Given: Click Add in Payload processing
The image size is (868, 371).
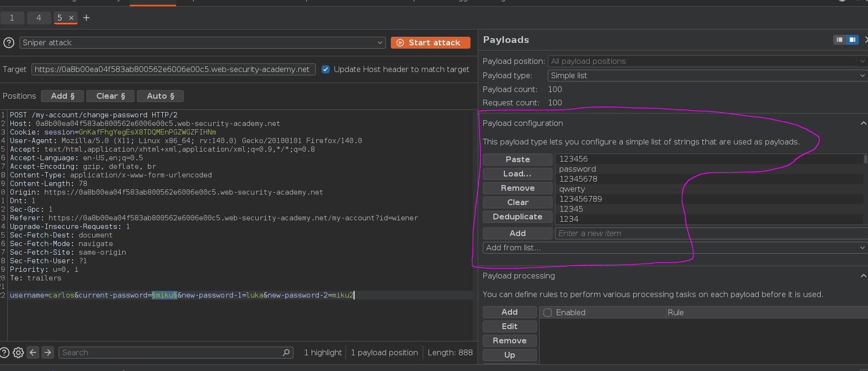Looking at the screenshot, I should click(510, 312).
